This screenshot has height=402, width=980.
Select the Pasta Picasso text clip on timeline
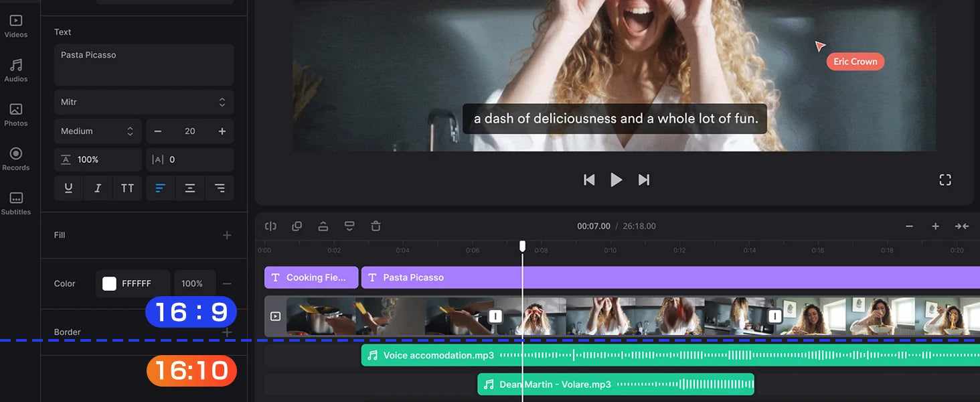671,277
